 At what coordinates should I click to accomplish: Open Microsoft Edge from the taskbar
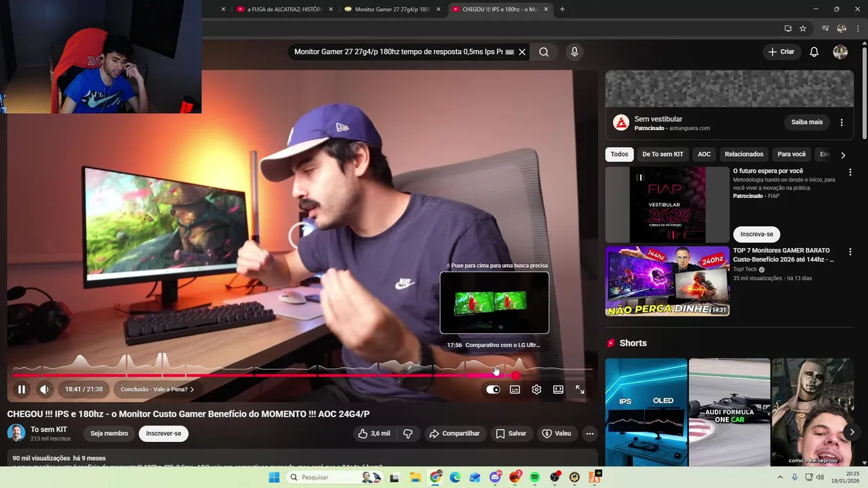(x=455, y=478)
